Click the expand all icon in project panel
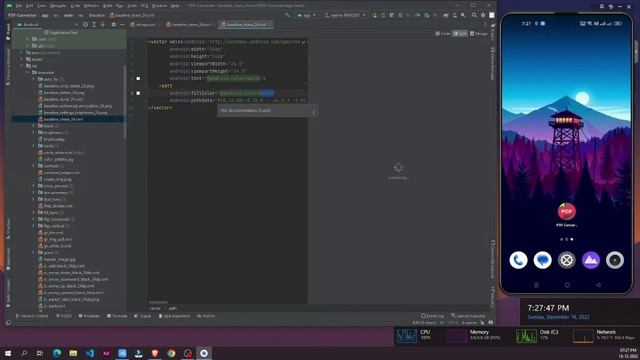 (94, 24)
